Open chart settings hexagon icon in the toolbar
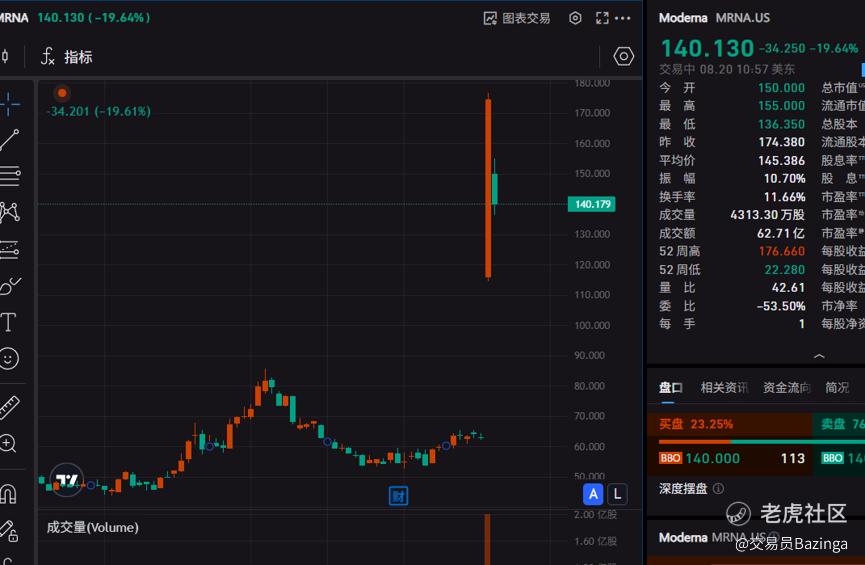 (x=623, y=56)
